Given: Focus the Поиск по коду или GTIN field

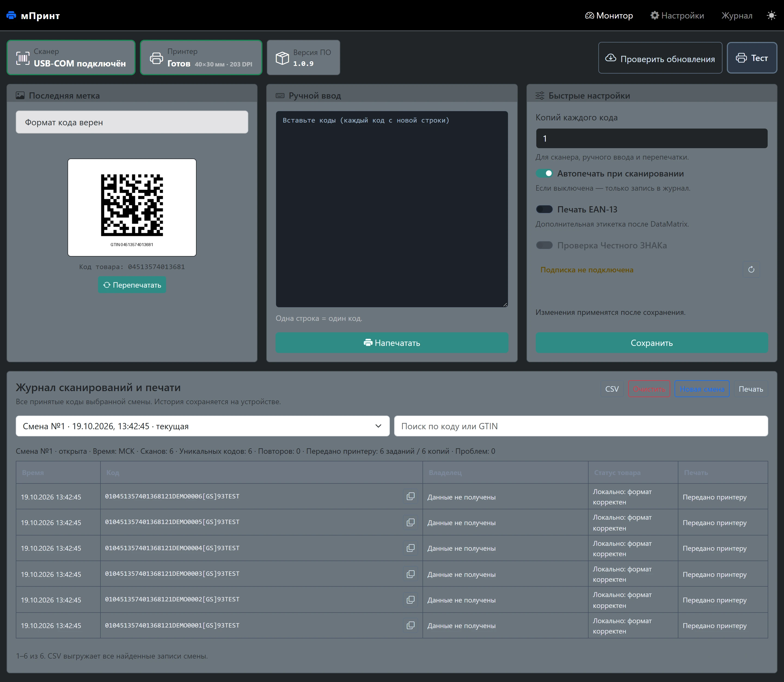Looking at the screenshot, I should 581,426.
